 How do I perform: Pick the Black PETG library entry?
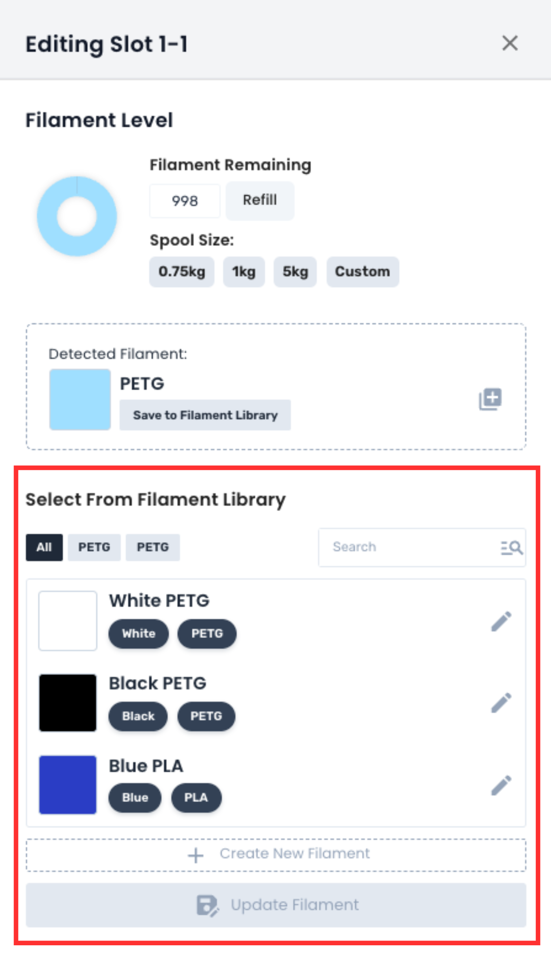[157, 683]
